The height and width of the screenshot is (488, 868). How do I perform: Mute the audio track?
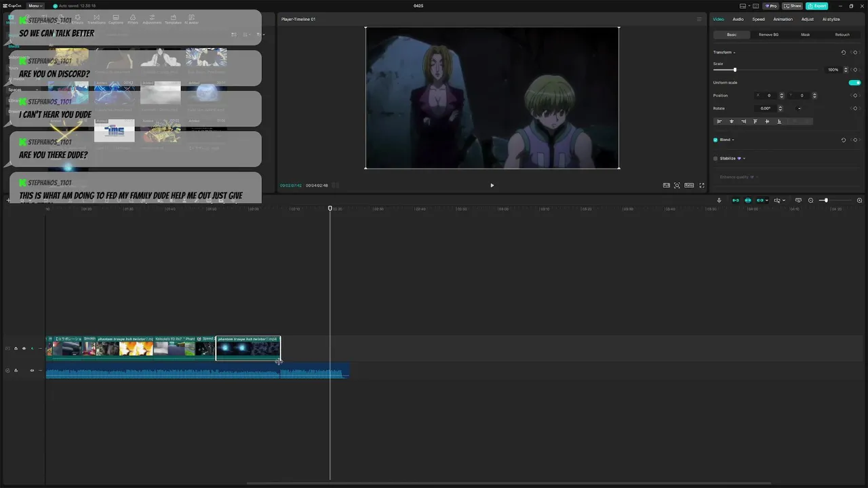coord(32,370)
